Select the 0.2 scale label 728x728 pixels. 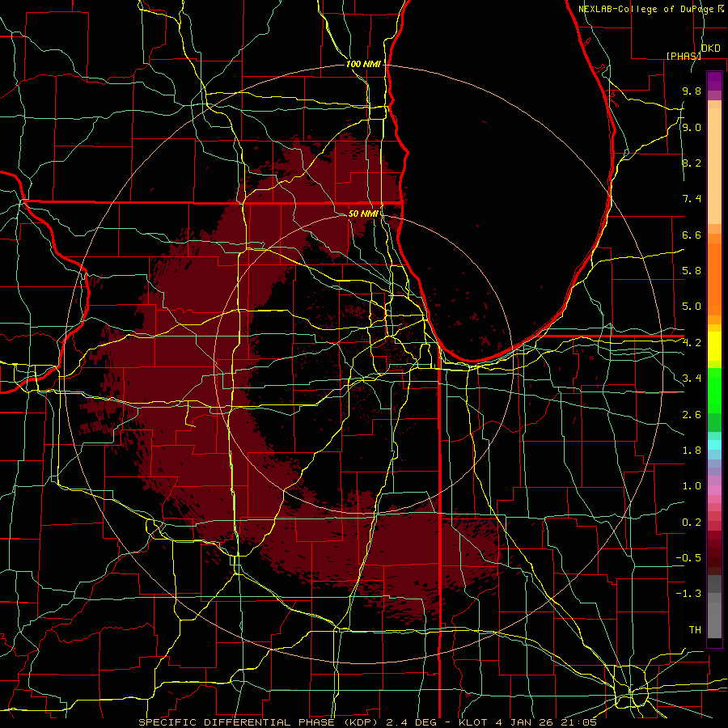692,523
